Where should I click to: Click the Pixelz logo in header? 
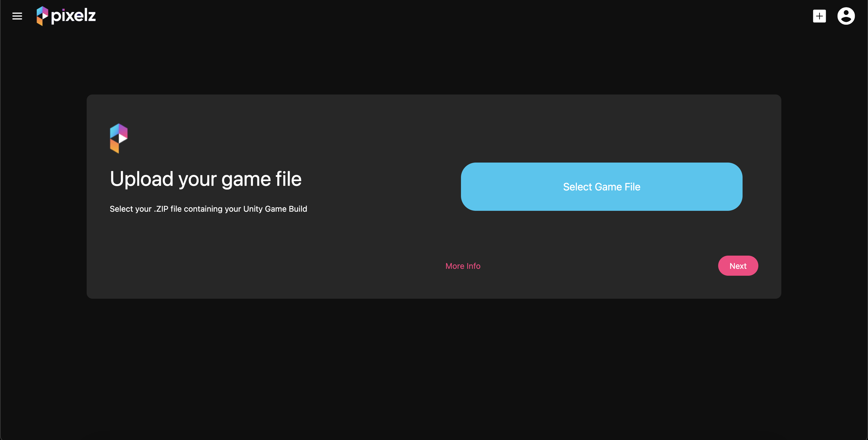point(66,16)
